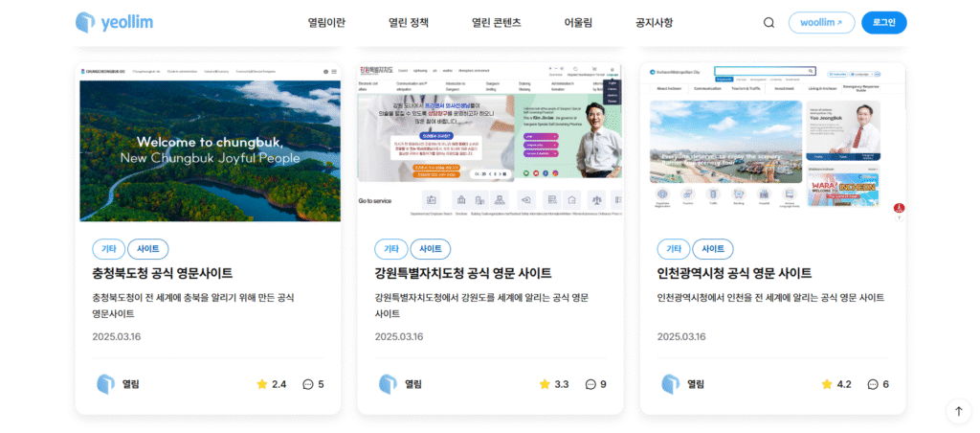Select 사이트 tag on Gangwon card
980x433 pixels.
[x=430, y=249]
